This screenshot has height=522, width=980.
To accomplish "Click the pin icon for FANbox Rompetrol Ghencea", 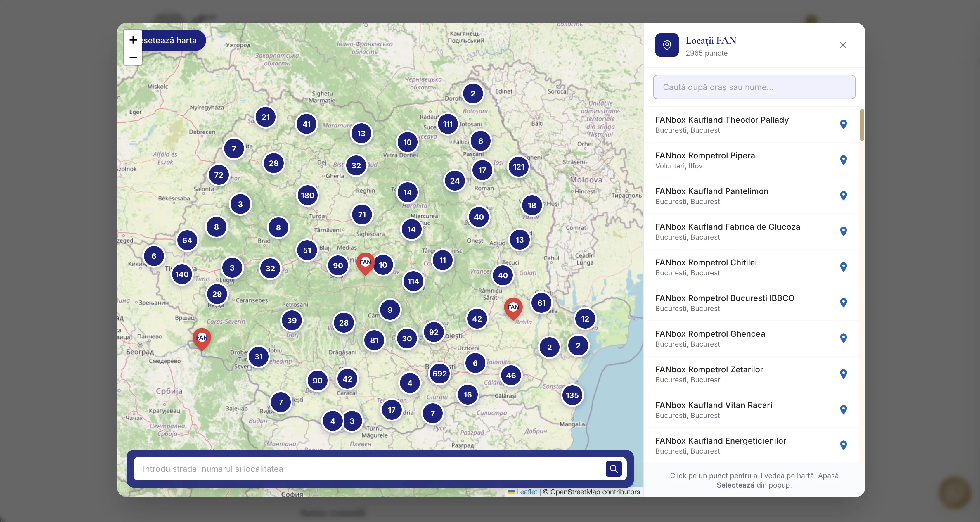I will tap(843, 338).
